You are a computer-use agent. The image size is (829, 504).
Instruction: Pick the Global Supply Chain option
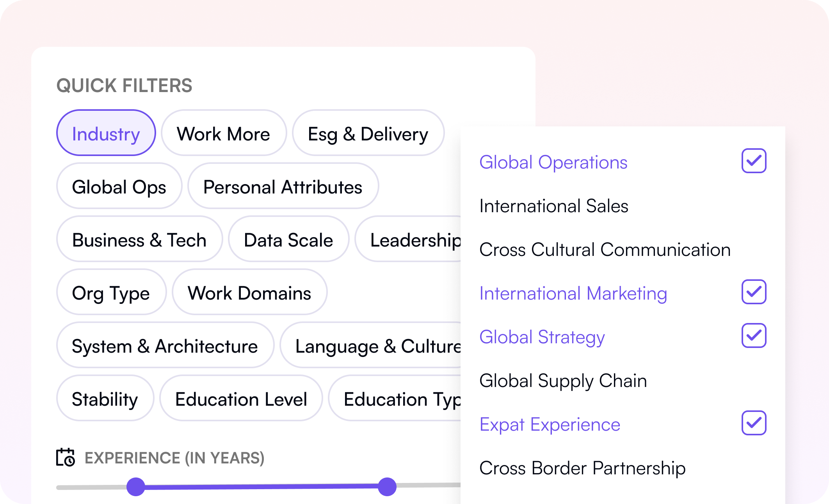(563, 381)
